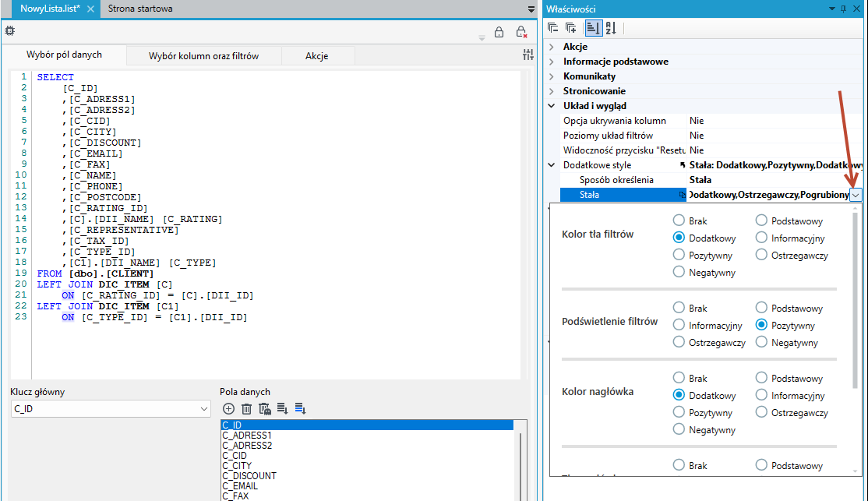Close the NowyLista.list tab
Screen dimensions: 868x501
click(x=91, y=9)
